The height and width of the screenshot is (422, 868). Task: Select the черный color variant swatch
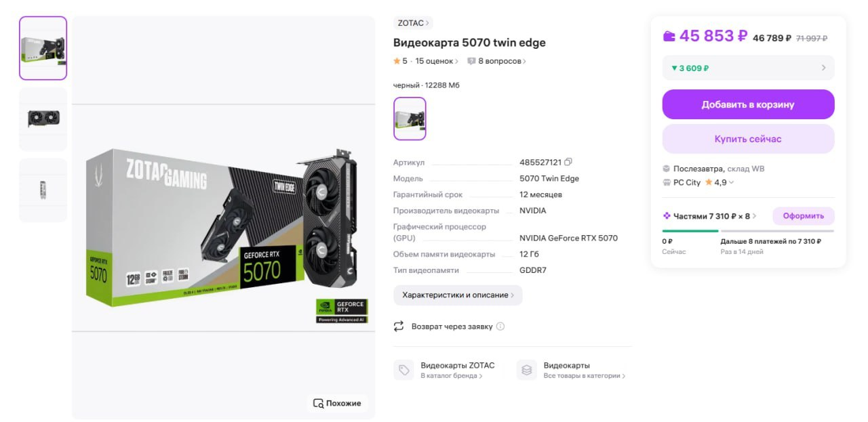point(410,119)
